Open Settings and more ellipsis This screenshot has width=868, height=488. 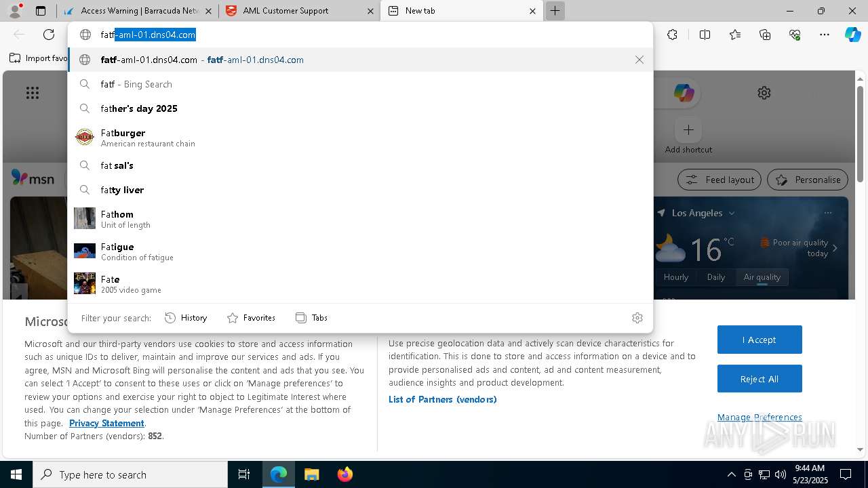(825, 35)
